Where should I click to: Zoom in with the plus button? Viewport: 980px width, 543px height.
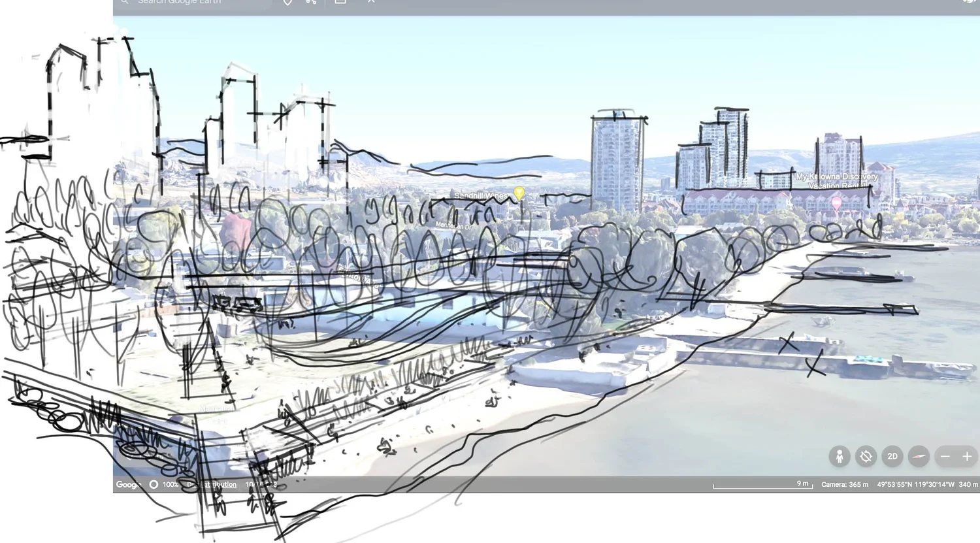967,456
